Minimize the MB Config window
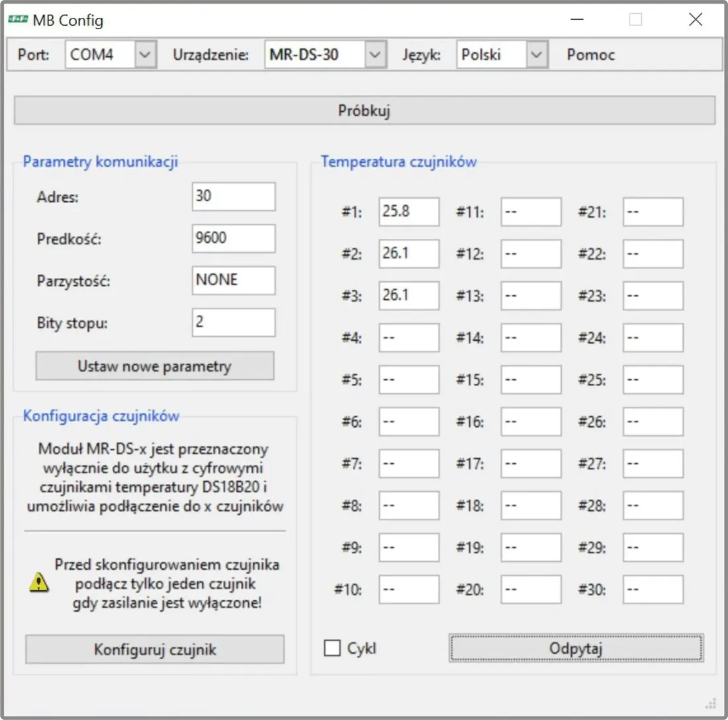The height and width of the screenshot is (720, 728). point(576,19)
